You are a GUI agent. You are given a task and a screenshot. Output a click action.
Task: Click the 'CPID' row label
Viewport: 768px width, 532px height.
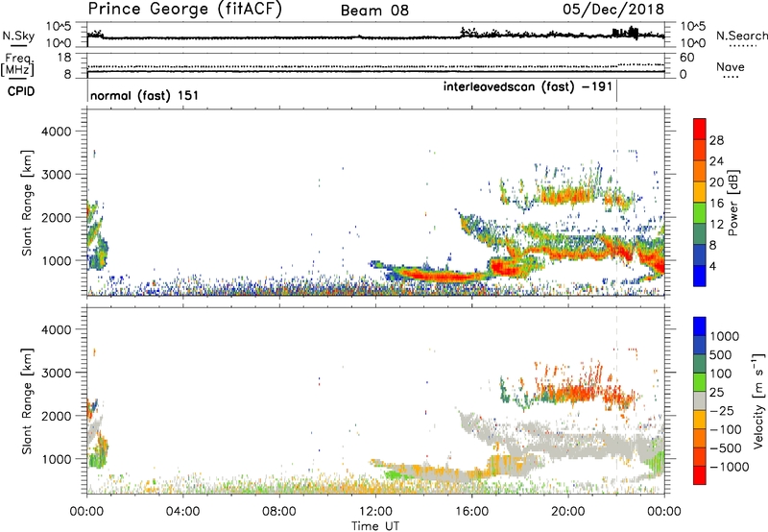[21, 91]
